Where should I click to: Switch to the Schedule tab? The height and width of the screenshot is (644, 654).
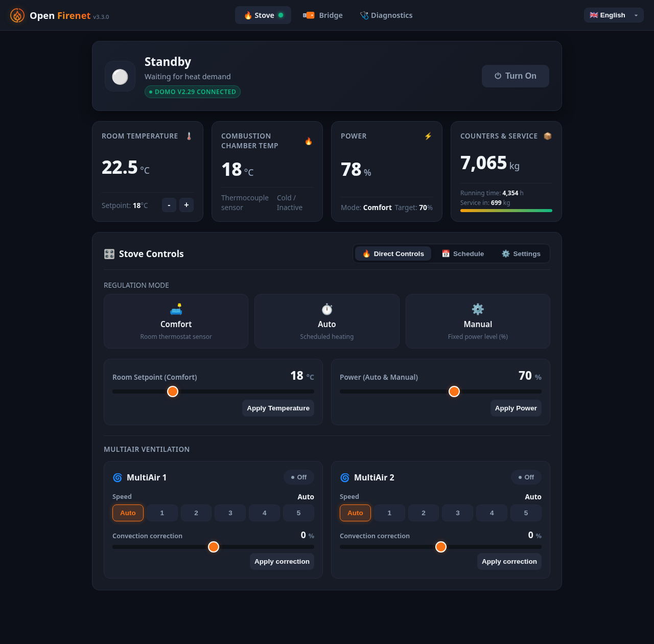tap(463, 254)
